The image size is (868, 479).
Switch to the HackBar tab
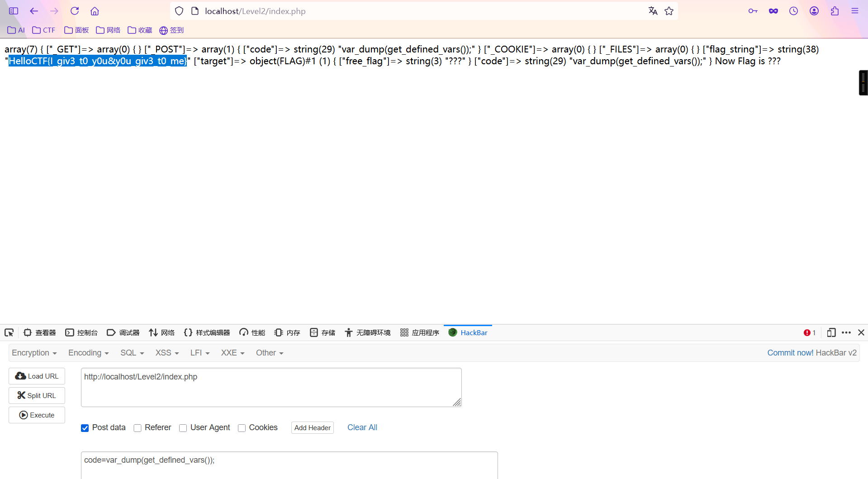pyautogui.click(x=468, y=332)
